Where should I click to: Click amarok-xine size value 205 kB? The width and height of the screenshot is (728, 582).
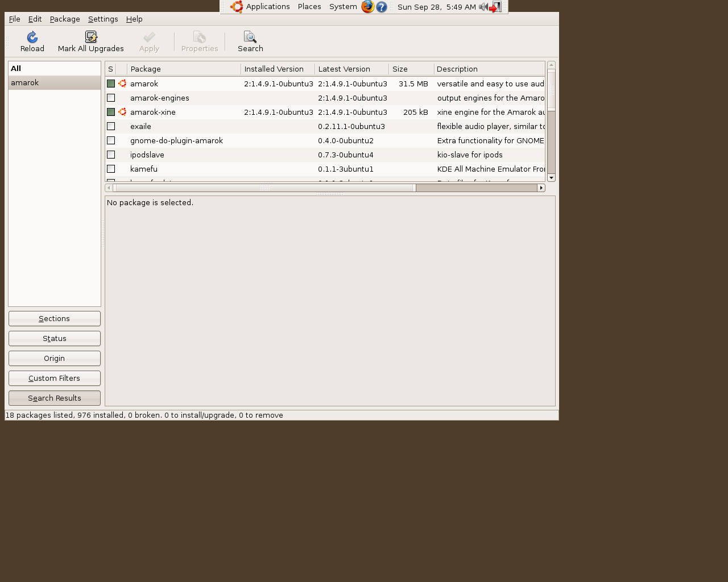(x=416, y=112)
